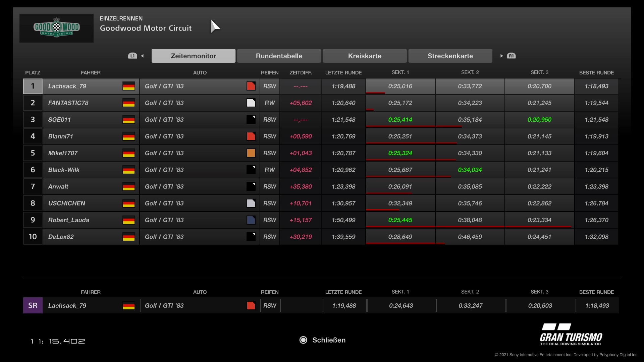Switch to the Rundentabelle tab

tap(279, 56)
